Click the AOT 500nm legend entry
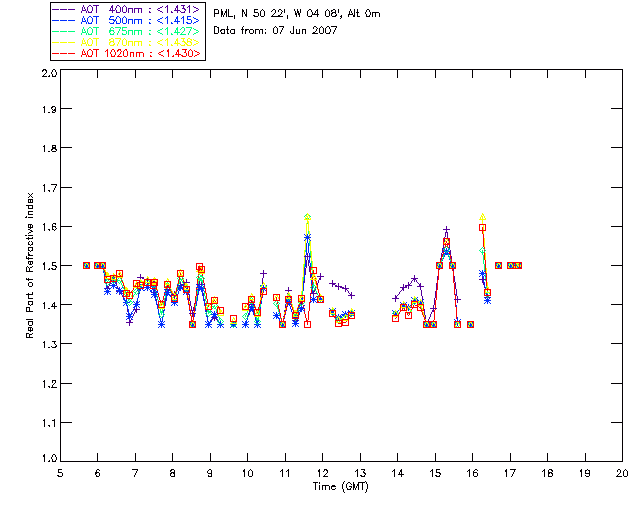This screenshot has width=640, height=512. [127, 20]
